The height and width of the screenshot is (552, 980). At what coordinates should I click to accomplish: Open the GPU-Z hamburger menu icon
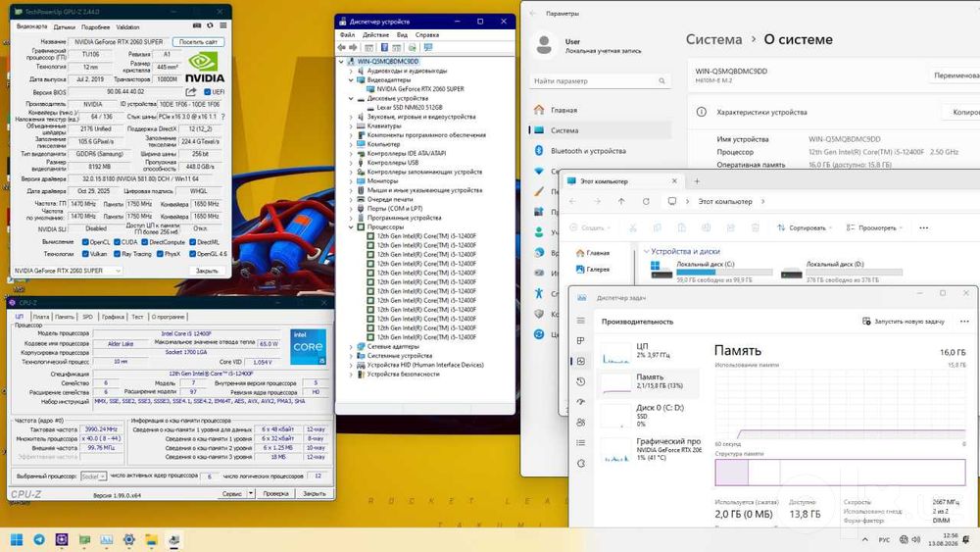point(223,25)
